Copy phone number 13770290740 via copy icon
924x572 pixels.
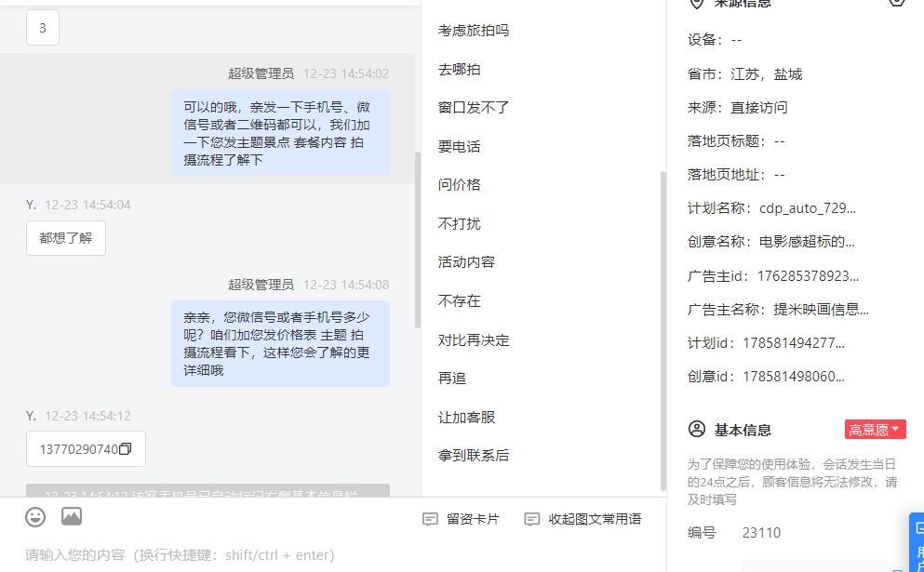click(125, 449)
